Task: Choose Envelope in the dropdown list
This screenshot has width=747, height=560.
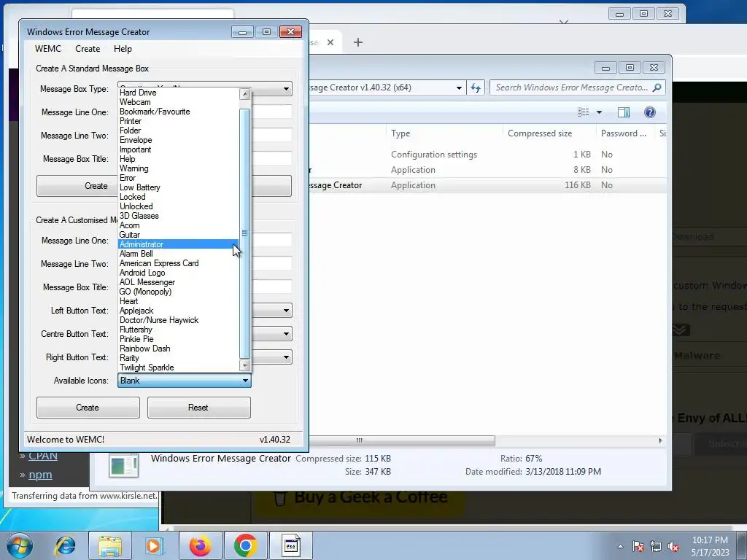Action: (178, 140)
